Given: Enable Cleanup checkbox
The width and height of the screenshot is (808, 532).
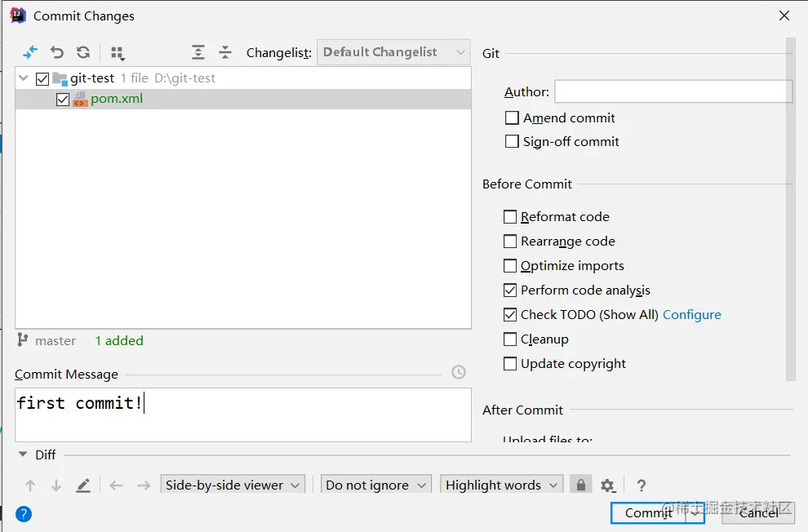Looking at the screenshot, I should pyautogui.click(x=509, y=339).
